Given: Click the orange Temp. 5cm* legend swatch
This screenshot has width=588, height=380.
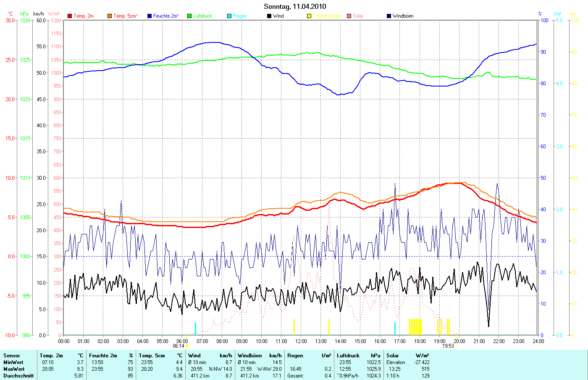Looking at the screenshot, I should (110, 16).
